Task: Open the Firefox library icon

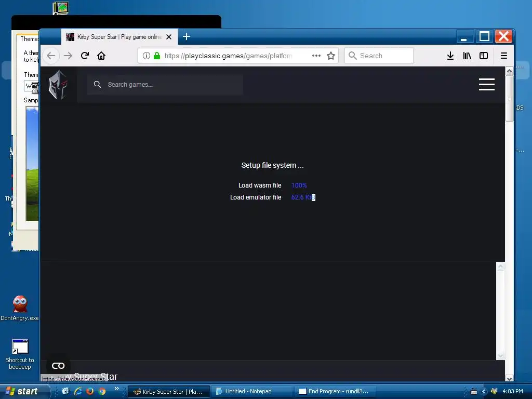Action: [467, 56]
